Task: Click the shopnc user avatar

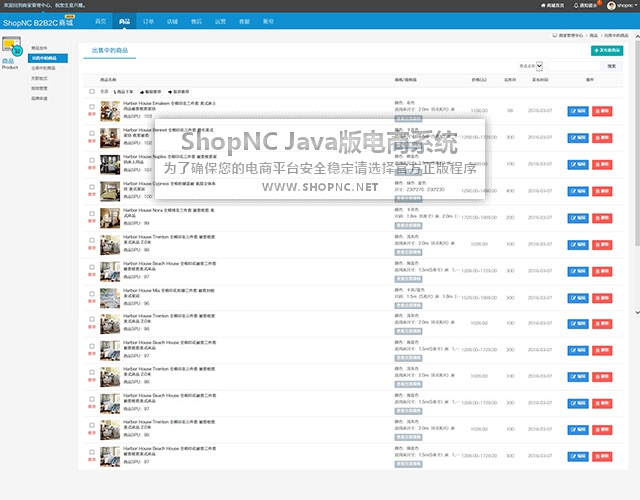Action: [x=611, y=5]
